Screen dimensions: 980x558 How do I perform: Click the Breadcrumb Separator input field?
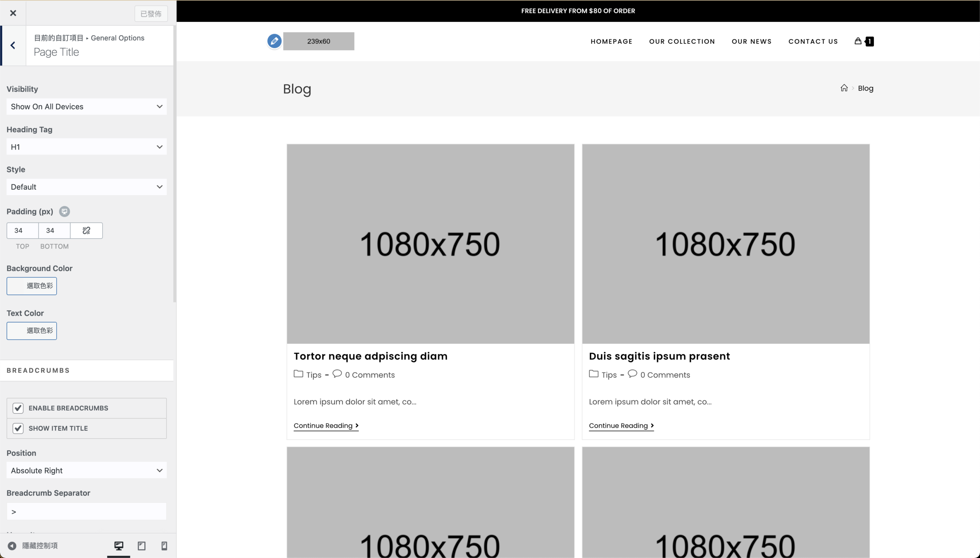86,512
